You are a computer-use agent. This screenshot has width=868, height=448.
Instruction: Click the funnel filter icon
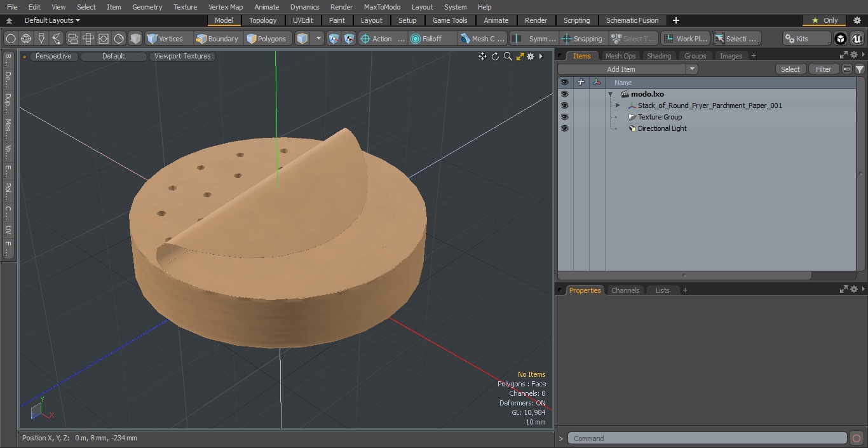coord(859,69)
